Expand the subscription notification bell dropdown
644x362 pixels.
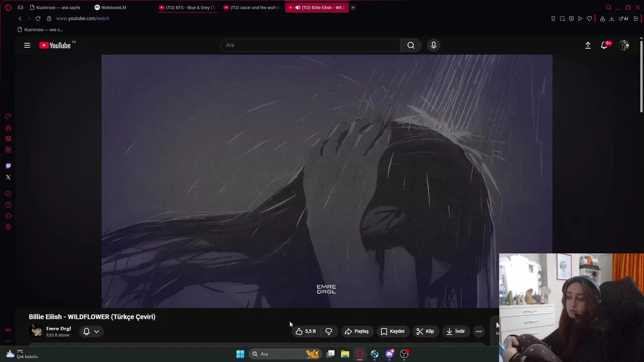pyautogui.click(x=91, y=331)
